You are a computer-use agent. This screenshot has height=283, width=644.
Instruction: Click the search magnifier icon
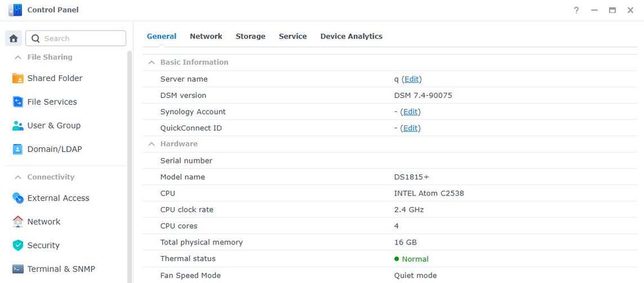[35, 39]
